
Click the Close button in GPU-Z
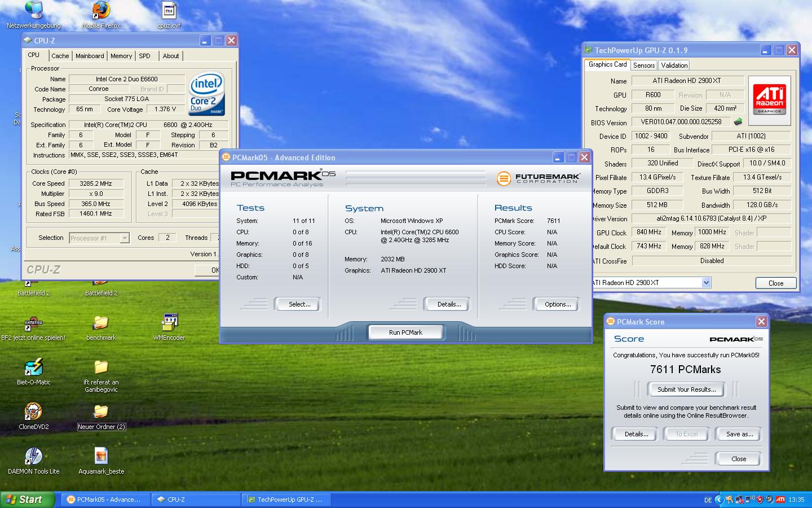[x=776, y=283]
